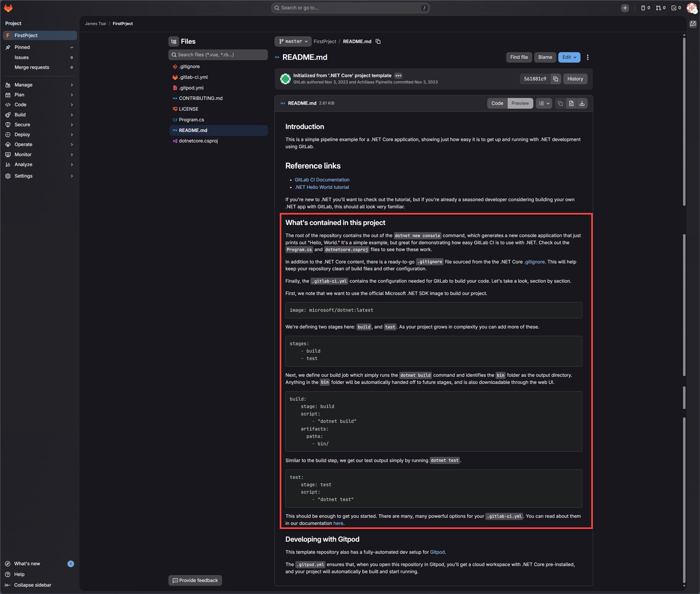Copy commit SHA 561881c9
This screenshot has height=594, width=700.
pos(556,79)
